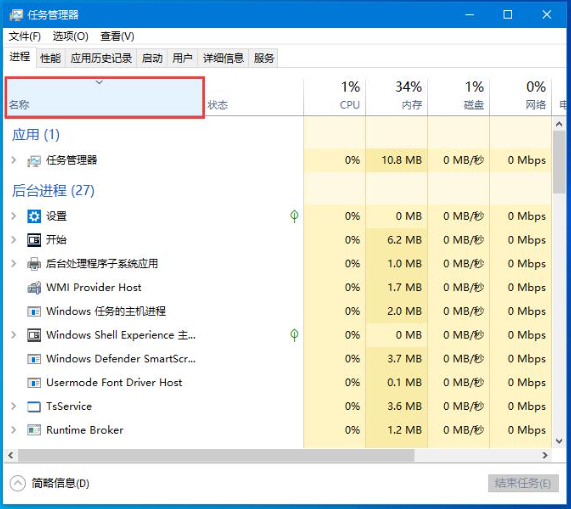Viewport: 571px width, 509px height.
Task: Click the horizontal scrollbar right arrow
Action: click(545, 455)
